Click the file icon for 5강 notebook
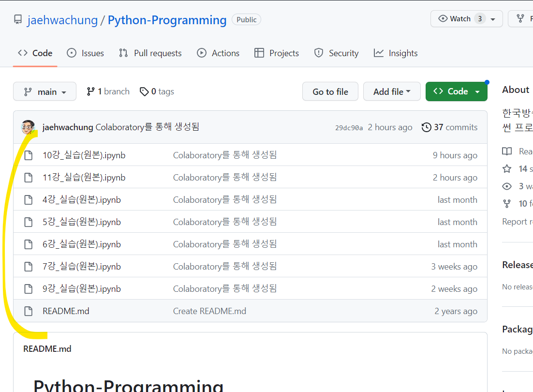 29,222
